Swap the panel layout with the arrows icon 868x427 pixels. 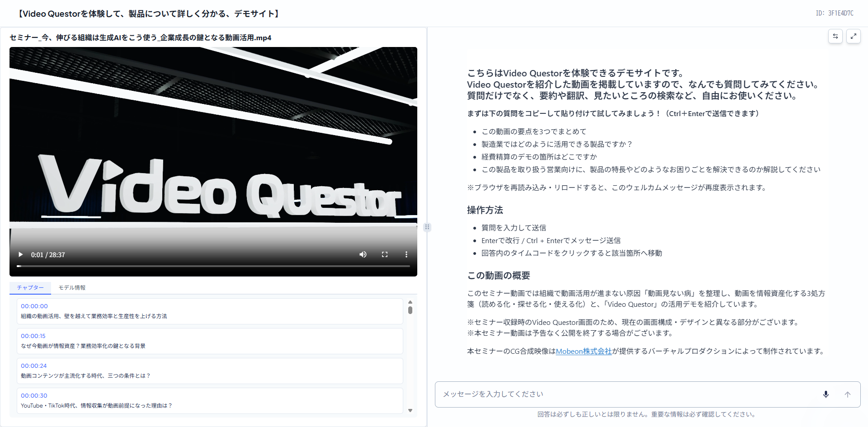tap(835, 36)
